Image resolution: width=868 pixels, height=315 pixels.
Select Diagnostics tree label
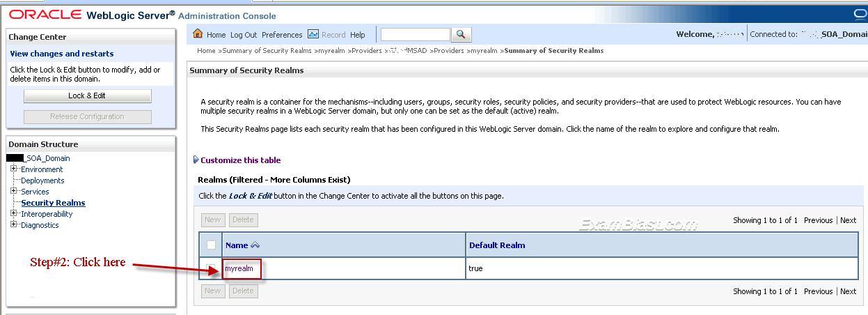[x=40, y=225]
